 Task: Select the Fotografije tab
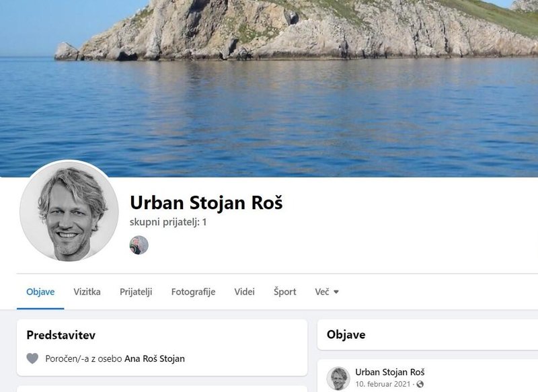[x=193, y=292]
